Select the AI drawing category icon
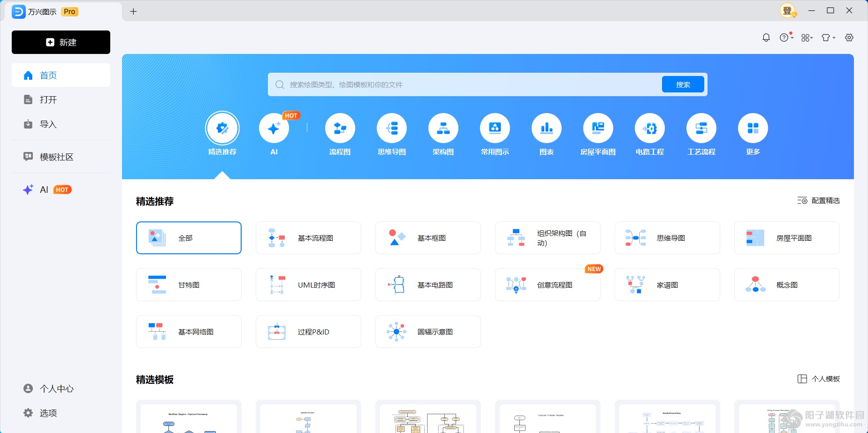Screen dimensions: 868x433 pos(274,128)
